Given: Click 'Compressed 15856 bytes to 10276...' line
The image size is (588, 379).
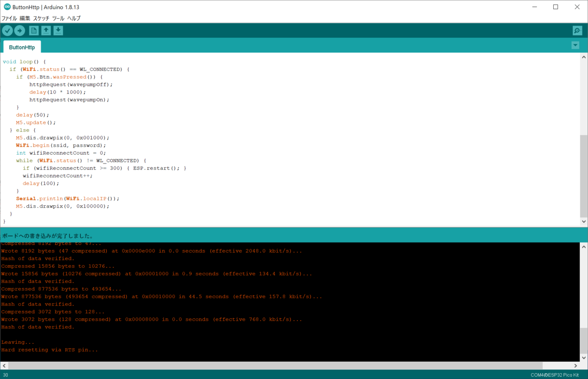Looking at the screenshot, I should (58, 266).
